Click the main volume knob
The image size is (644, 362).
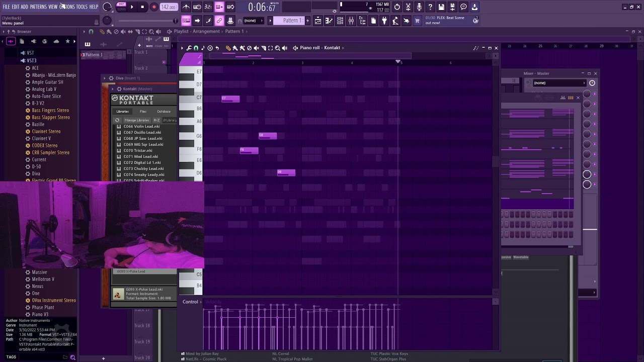[x=107, y=7]
